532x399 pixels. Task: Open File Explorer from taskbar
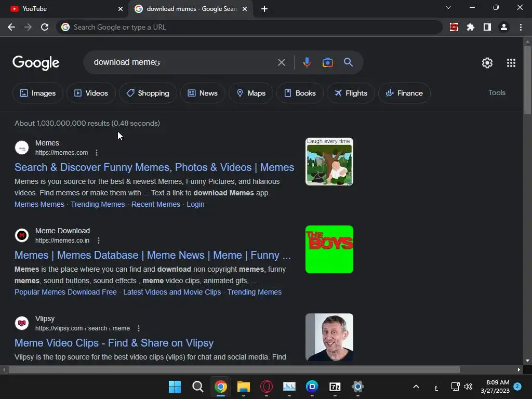244,387
